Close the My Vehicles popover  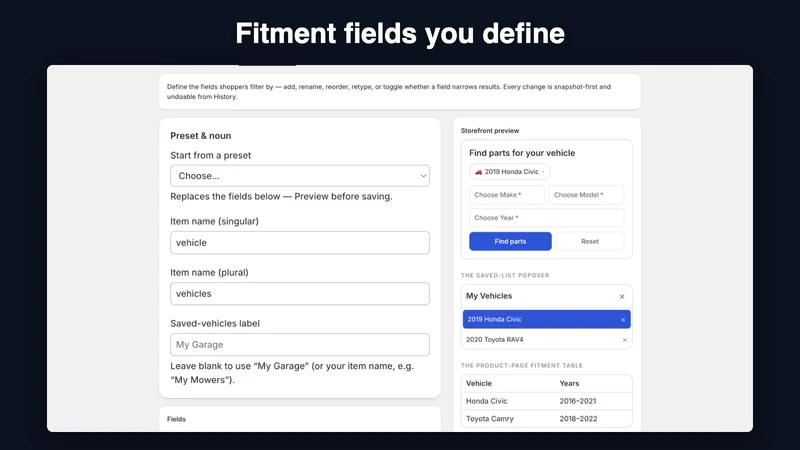(622, 296)
